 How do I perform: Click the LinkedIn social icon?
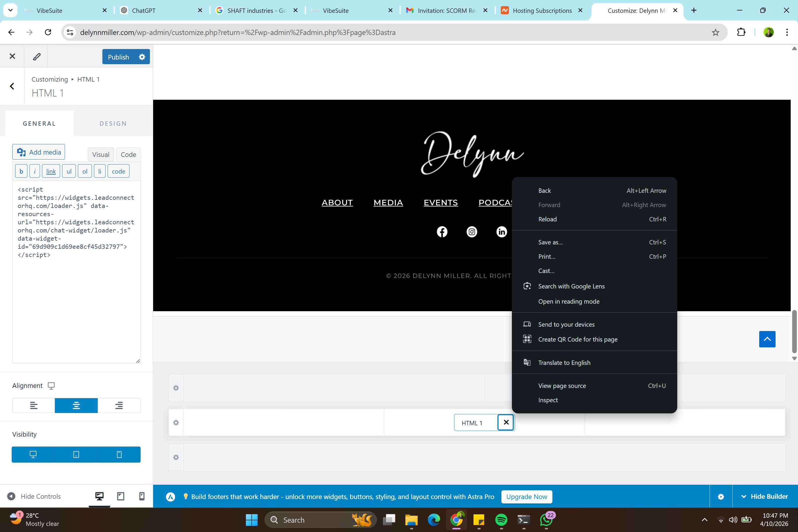pyautogui.click(x=502, y=232)
